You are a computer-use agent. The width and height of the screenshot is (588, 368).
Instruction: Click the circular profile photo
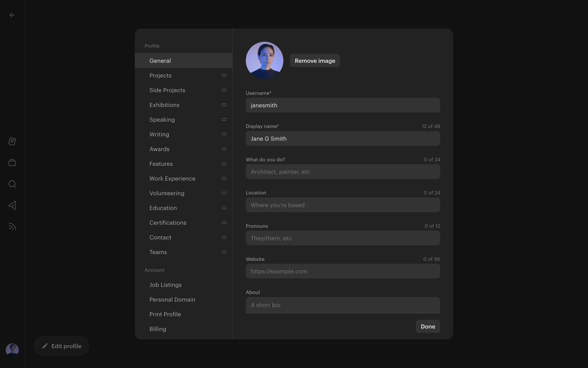pyautogui.click(x=264, y=60)
